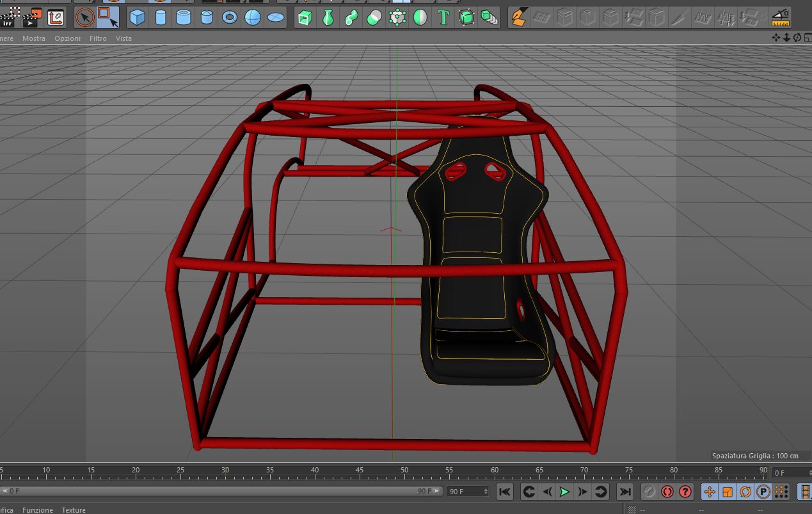Select the arrow Live Selection tool

point(84,17)
